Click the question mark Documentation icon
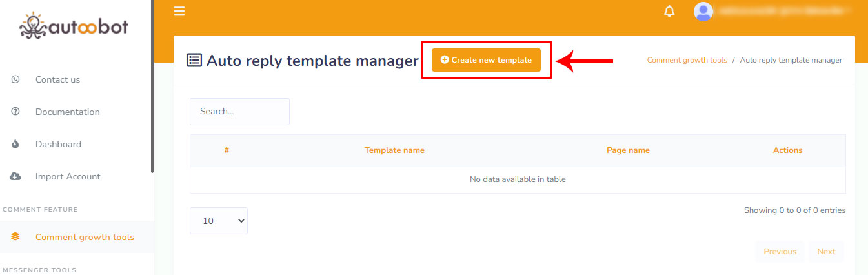The width and height of the screenshot is (868, 275). [x=15, y=112]
